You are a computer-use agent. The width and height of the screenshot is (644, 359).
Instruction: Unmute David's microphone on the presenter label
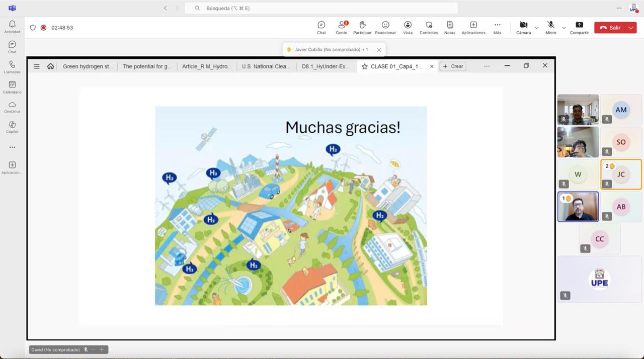(86, 349)
